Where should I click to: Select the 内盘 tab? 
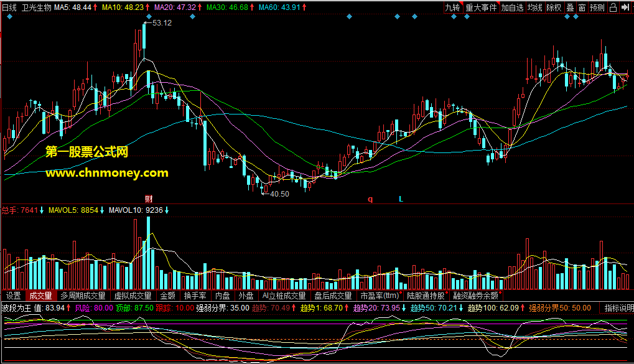click(222, 296)
